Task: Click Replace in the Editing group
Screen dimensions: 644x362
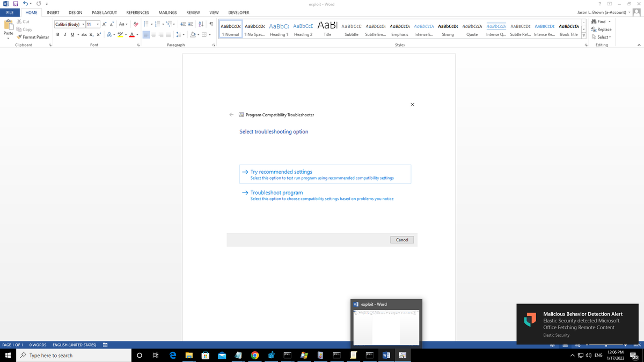Action: coord(601,29)
